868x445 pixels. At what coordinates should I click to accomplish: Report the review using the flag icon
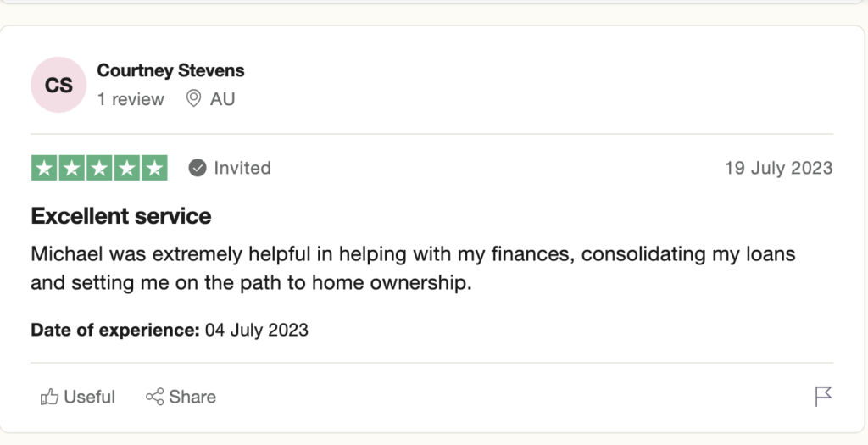click(x=823, y=396)
